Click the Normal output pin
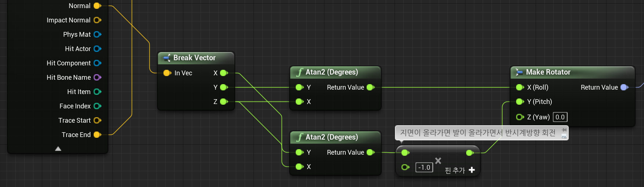The height and width of the screenshot is (187, 644). 97,6
